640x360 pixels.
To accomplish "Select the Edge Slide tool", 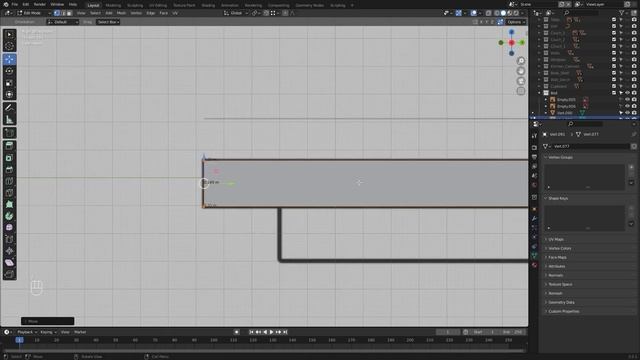I will [x=9, y=239].
